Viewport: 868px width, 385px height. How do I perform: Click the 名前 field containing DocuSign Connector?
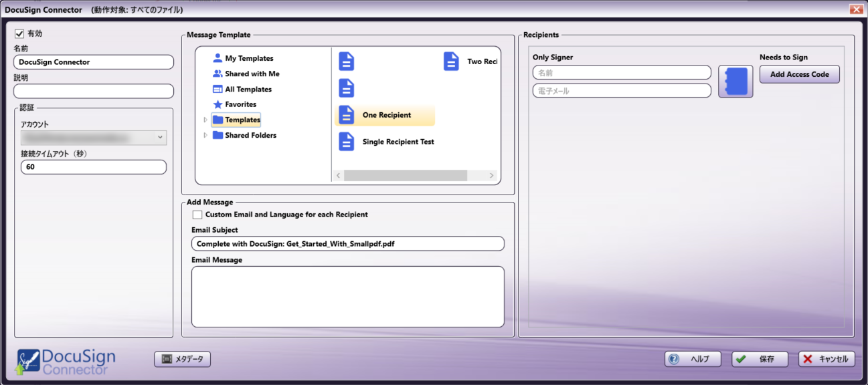[94, 62]
